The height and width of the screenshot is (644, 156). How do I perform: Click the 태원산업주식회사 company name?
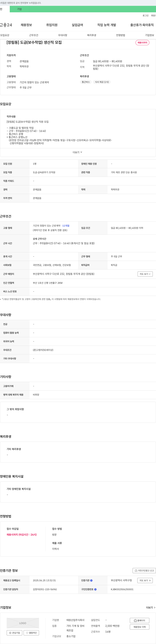(76, 620)
